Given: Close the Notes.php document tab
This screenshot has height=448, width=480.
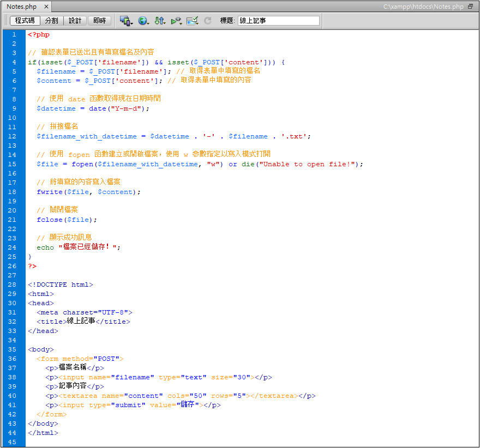Looking at the screenshot, I should (x=46, y=7).
